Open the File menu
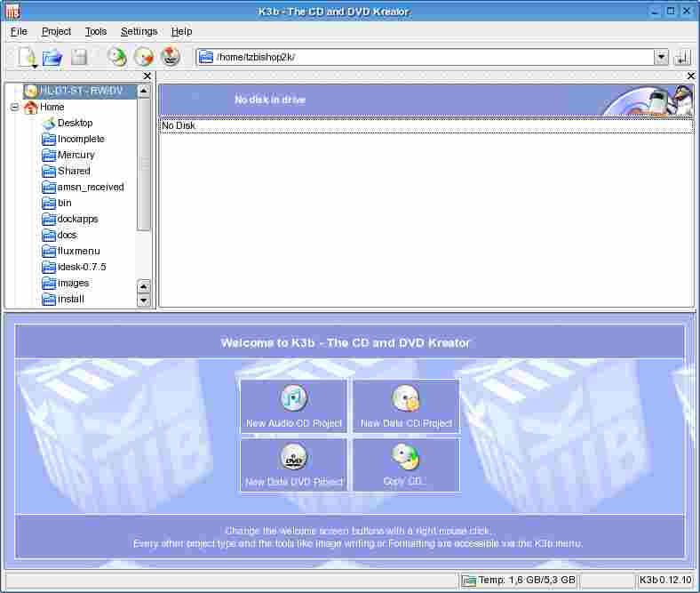This screenshot has height=593, width=700. point(19,31)
